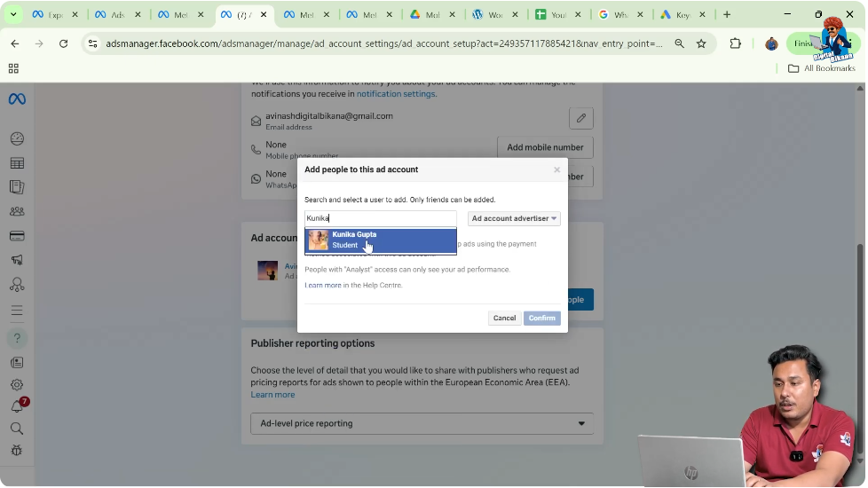Open Learn more link in dialog

[x=323, y=286]
